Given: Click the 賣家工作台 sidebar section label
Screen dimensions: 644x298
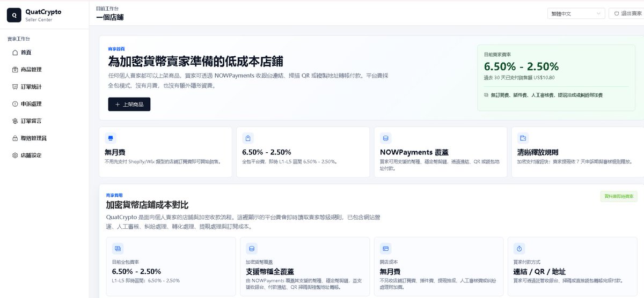Looking at the screenshot, I should (19, 39).
